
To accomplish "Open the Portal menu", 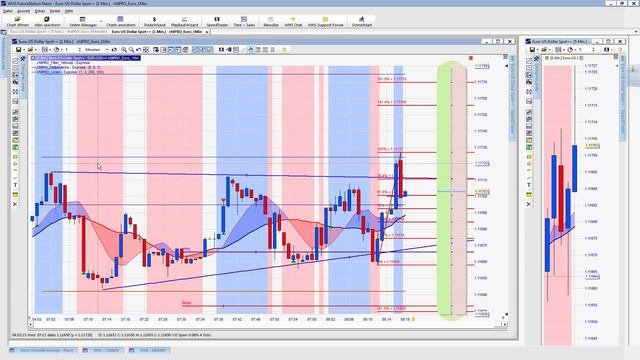I will click(55, 11).
